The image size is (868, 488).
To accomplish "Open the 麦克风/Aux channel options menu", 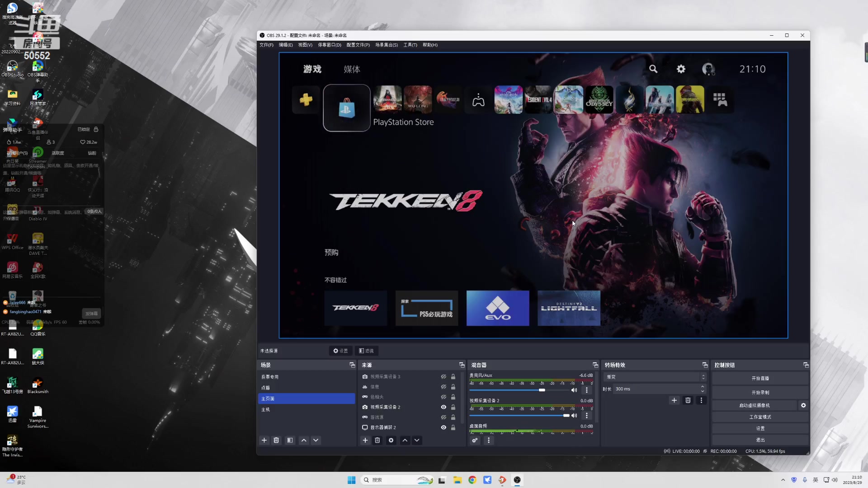I will tap(587, 390).
